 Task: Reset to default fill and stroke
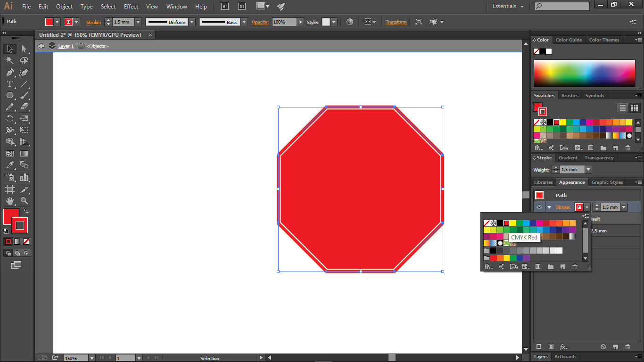pos(6,231)
